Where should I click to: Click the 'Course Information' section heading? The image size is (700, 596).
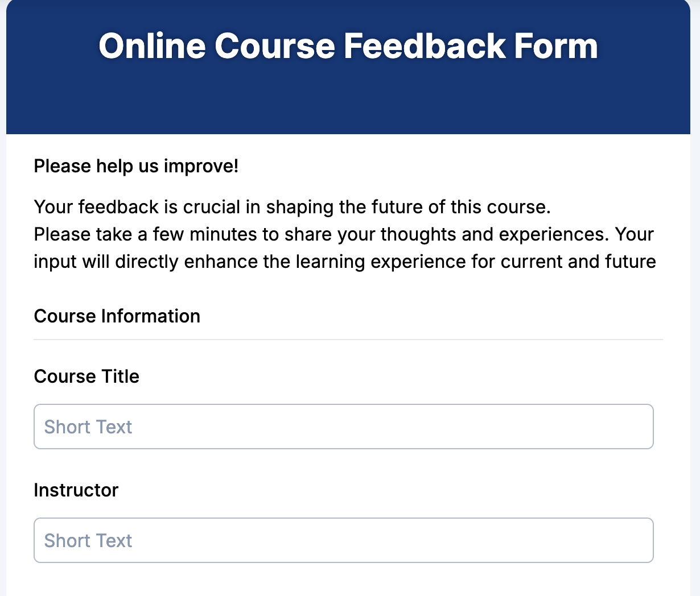click(x=117, y=316)
